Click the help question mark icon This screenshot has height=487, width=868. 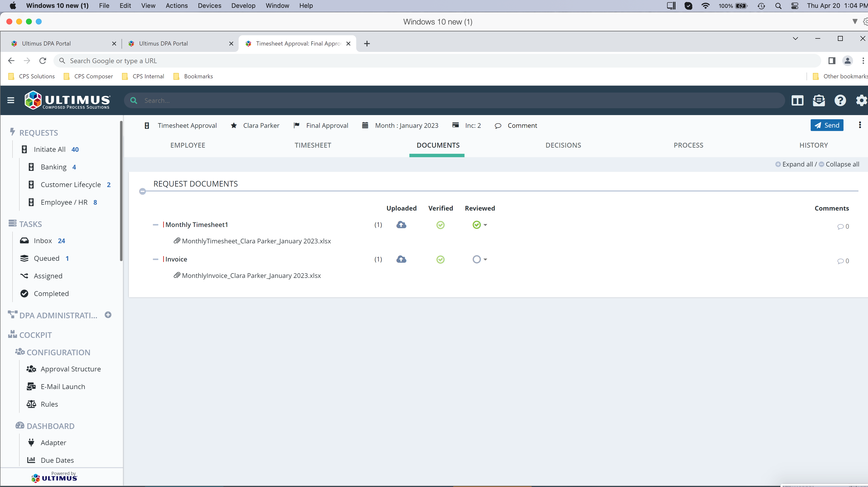tap(840, 100)
